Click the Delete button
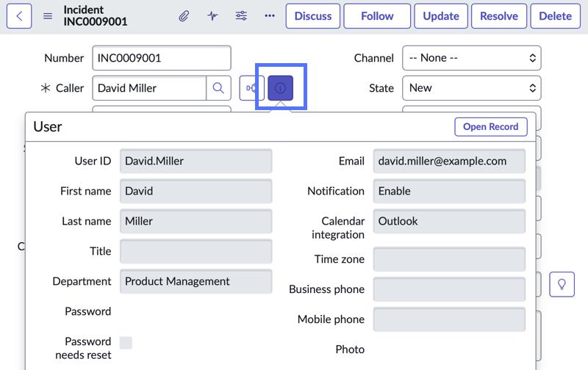 pos(556,16)
